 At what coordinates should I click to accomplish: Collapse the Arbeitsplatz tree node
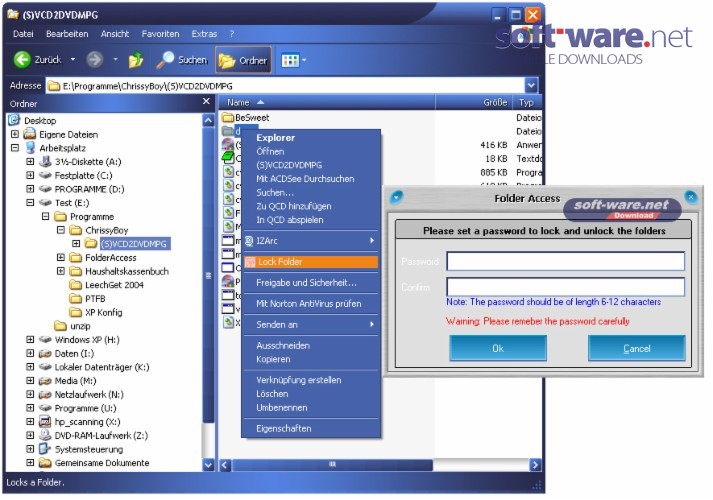point(15,148)
